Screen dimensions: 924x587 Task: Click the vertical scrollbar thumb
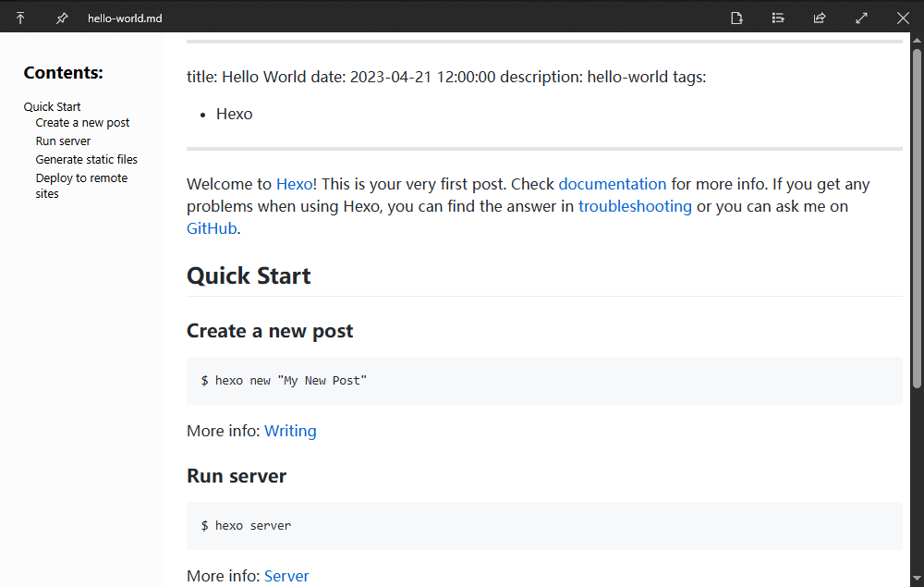tap(917, 217)
